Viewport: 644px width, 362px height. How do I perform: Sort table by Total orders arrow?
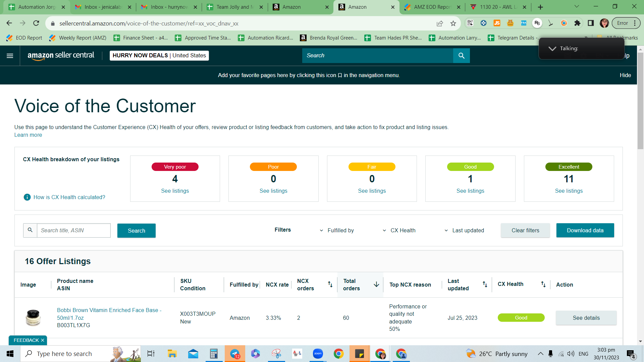click(376, 284)
